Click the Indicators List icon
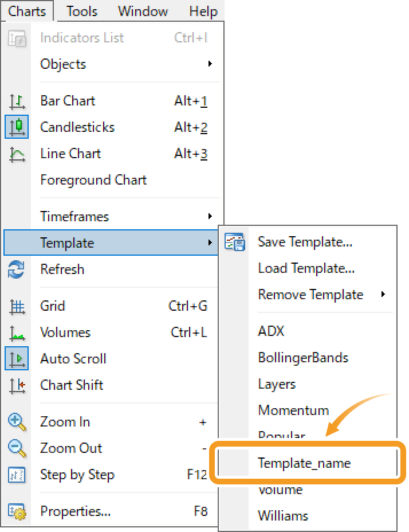This screenshot has width=409, height=532. [x=17, y=38]
